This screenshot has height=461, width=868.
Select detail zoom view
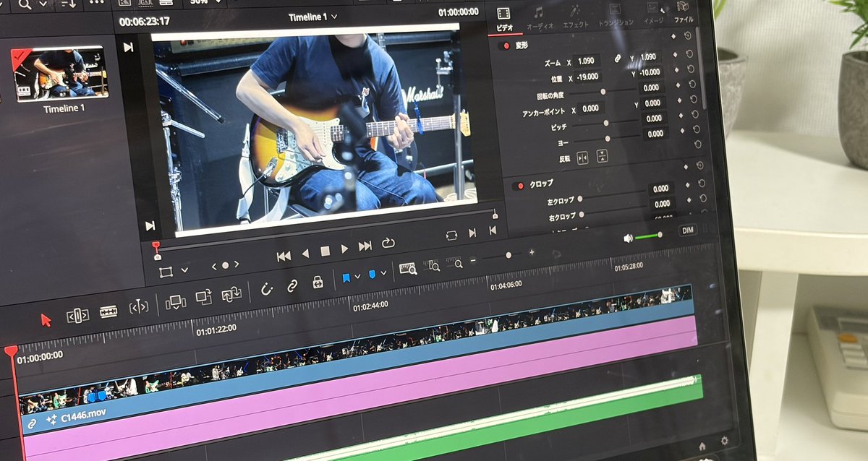pos(431,266)
